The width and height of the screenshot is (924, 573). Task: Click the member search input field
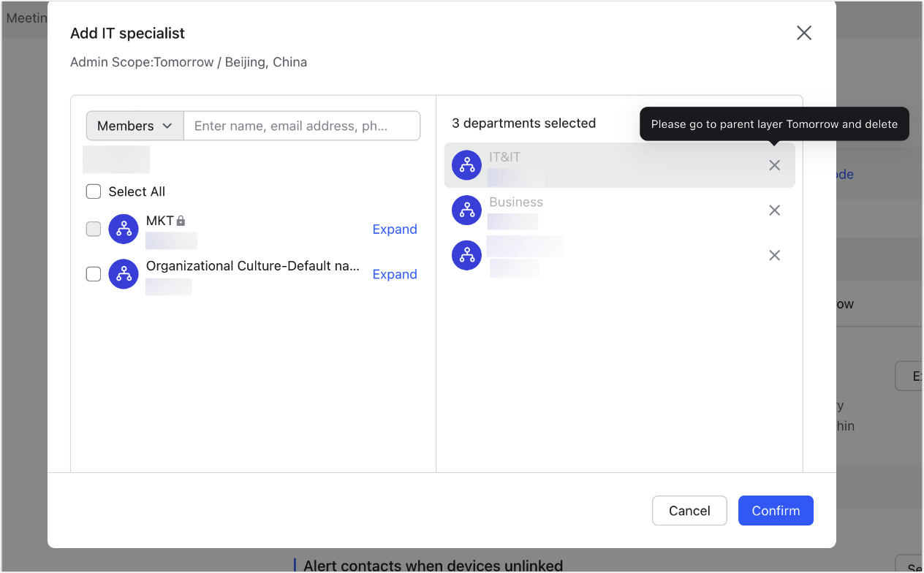tap(302, 126)
